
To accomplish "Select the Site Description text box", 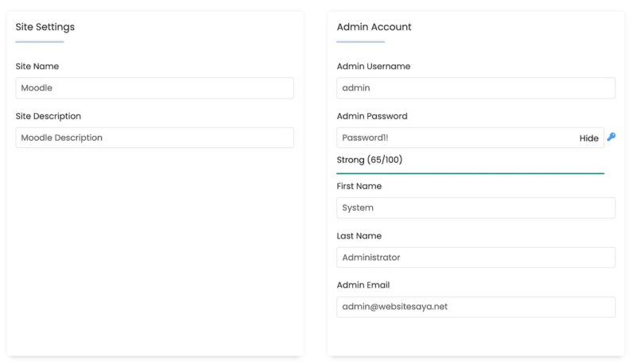I will (154, 137).
